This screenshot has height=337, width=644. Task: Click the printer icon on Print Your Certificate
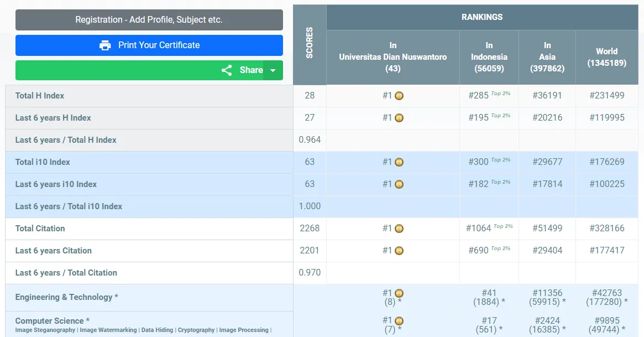click(x=105, y=45)
